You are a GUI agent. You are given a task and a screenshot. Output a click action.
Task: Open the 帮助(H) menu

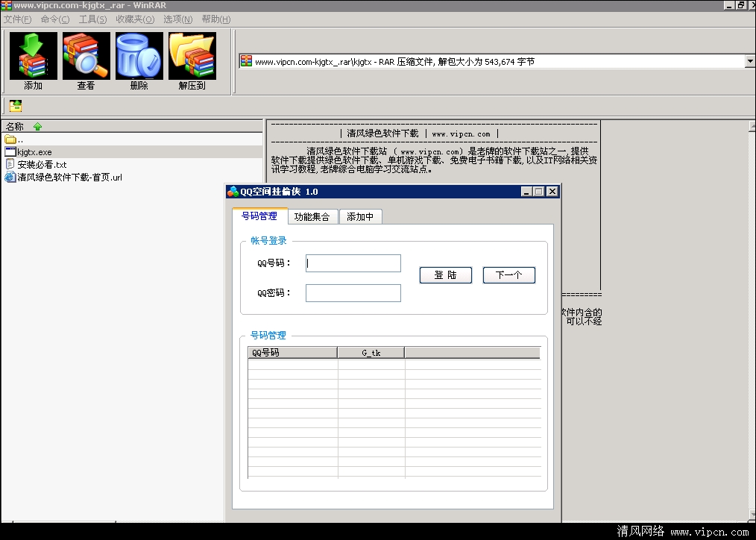[216, 19]
